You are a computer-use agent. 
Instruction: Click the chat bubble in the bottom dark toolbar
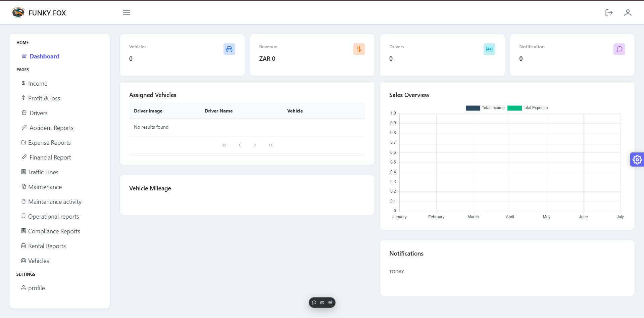point(314,302)
